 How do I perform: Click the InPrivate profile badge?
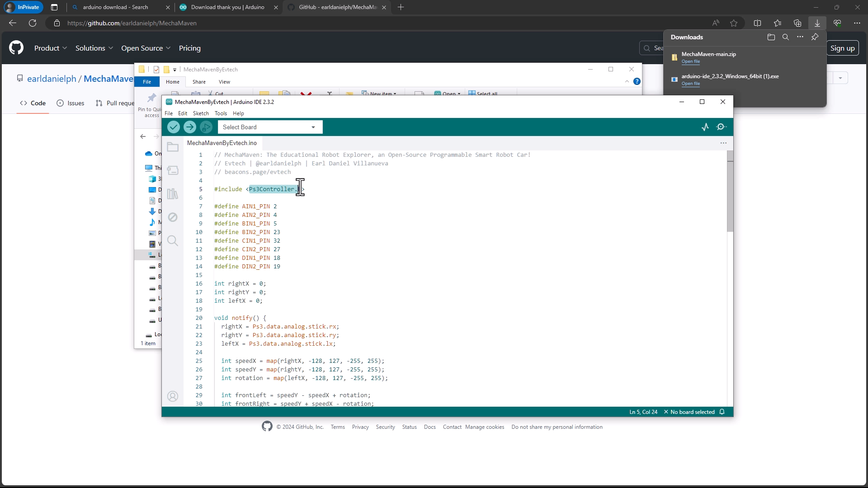[24, 7]
